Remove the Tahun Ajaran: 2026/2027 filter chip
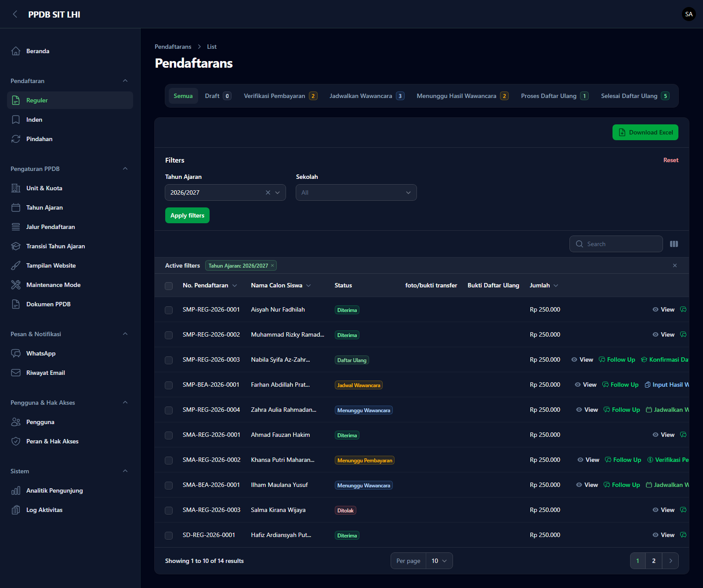This screenshot has width=703, height=588. tap(272, 265)
